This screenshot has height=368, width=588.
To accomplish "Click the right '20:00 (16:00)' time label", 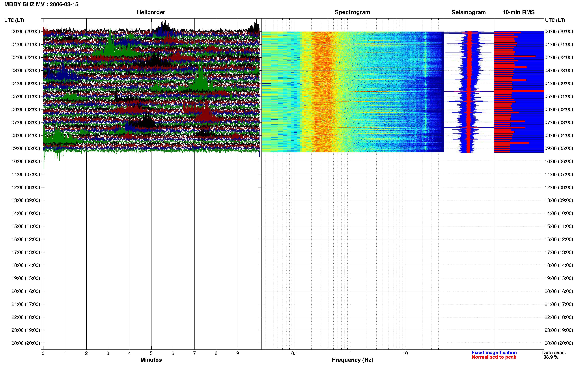I will point(559,291).
